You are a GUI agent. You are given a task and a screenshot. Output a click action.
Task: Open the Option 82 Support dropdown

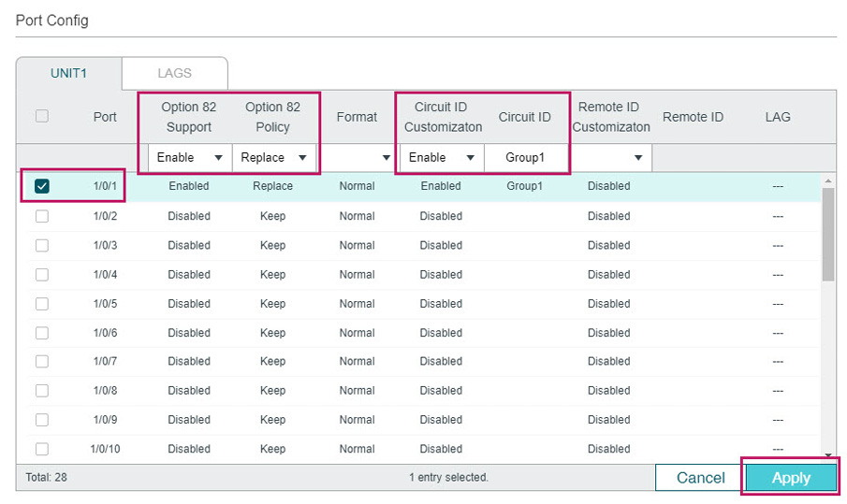(x=189, y=157)
